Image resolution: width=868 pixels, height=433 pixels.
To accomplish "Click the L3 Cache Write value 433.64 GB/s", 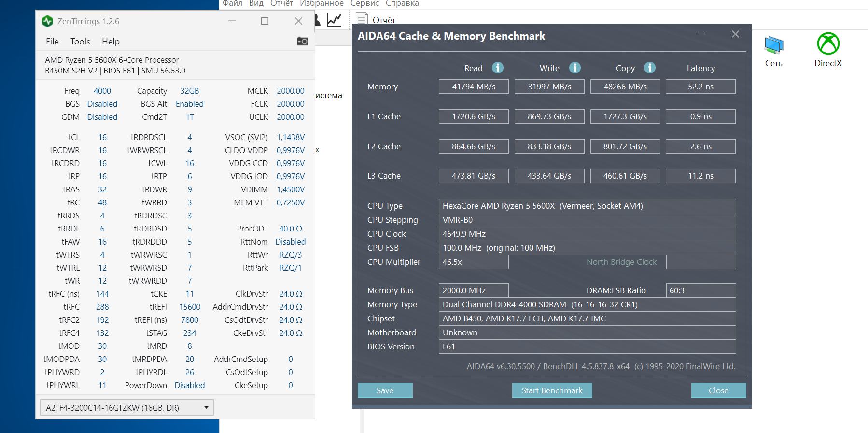I will tap(549, 176).
